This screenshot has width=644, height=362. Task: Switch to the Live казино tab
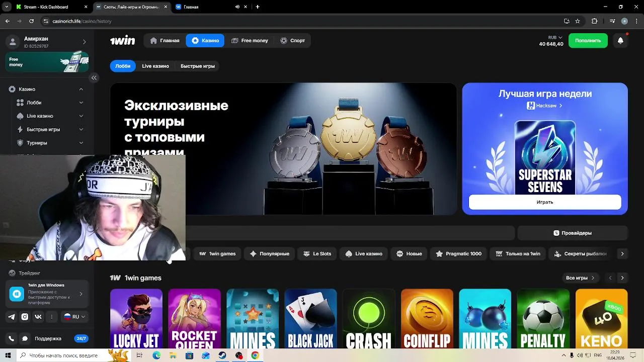155,66
